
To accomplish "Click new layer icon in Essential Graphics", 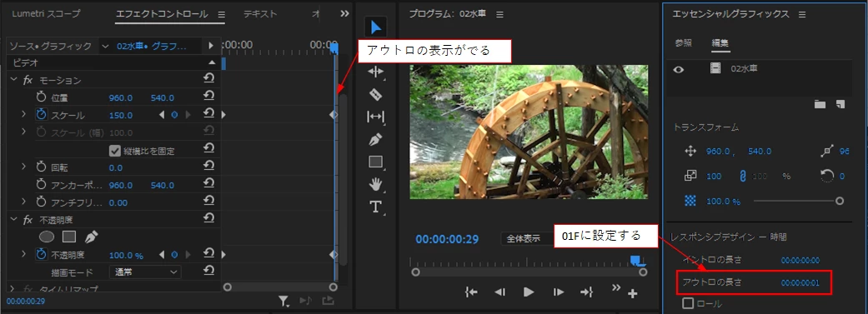I will pos(840,104).
